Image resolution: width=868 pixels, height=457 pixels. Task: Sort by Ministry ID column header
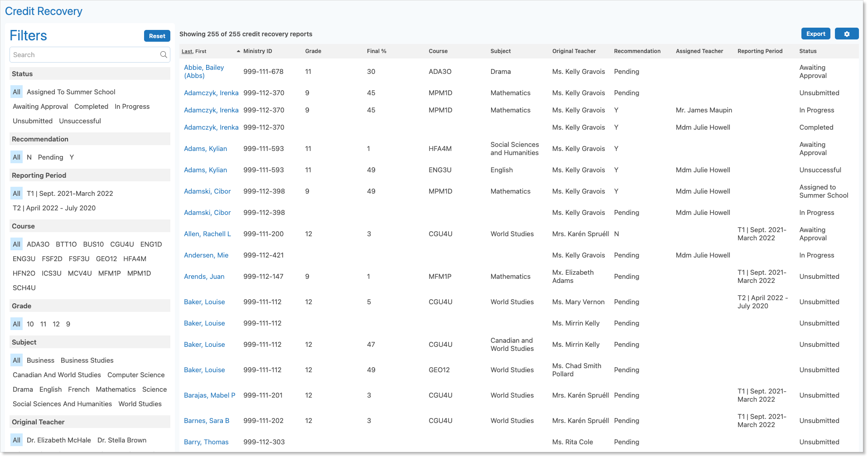pyautogui.click(x=258, y=51)
